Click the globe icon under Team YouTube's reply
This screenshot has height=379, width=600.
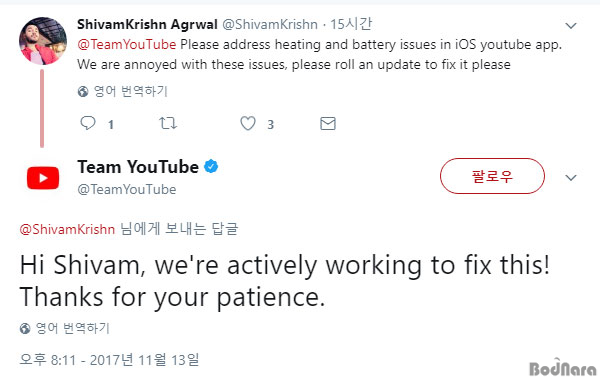[25, 328]
